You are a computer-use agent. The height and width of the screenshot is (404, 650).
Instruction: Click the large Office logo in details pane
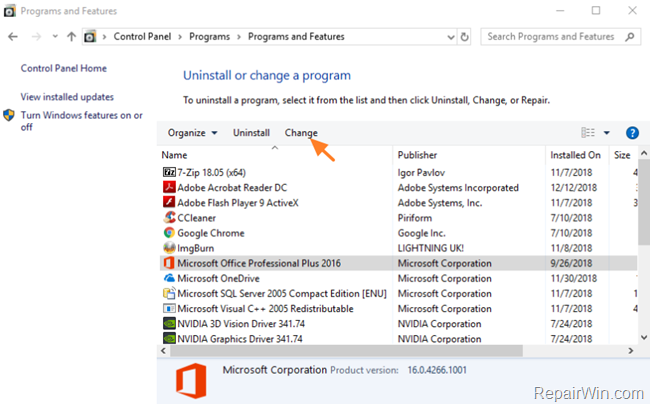191,381
